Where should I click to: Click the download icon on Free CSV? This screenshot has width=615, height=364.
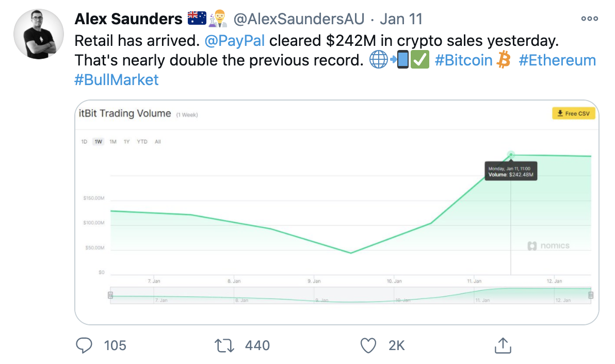tap(560, 113)
